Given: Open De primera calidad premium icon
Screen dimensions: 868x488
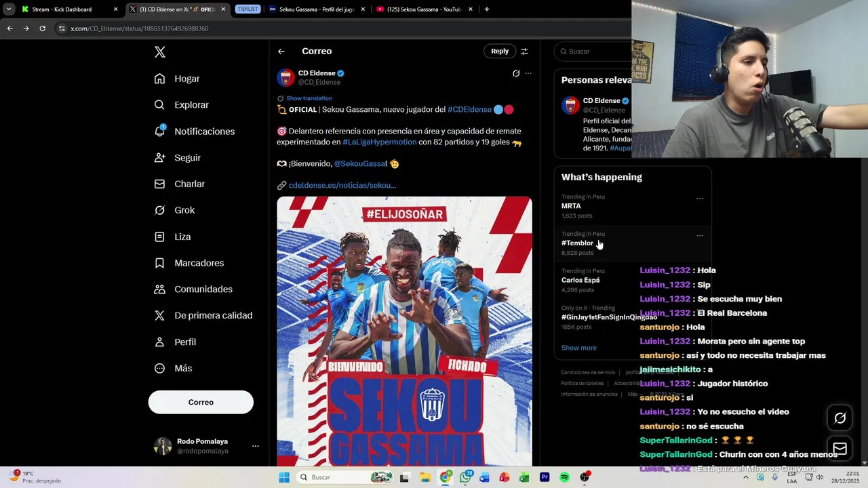Looking at the screenshot, I should [159, 315].
